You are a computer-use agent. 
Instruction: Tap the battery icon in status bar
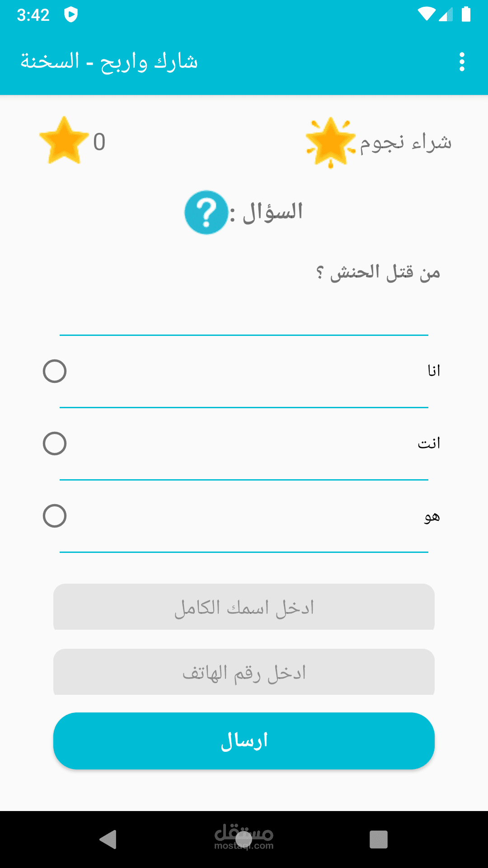point(466,14)
